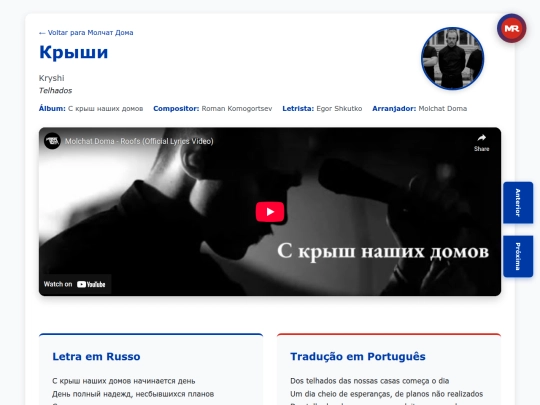This screenshot has height=405, width=540.
Task: Click composer name Roman Komogortsev
Action: [x=237, y=109]
